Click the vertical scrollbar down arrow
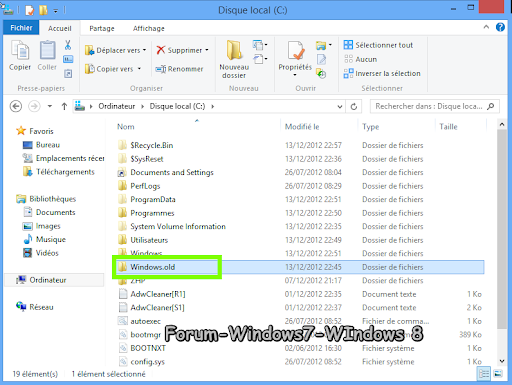This screenshot has width=512, height=385. pos(502,361)
